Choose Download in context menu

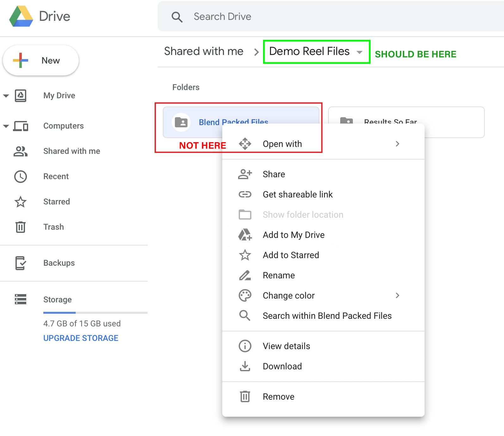click(x=323, y=366)
